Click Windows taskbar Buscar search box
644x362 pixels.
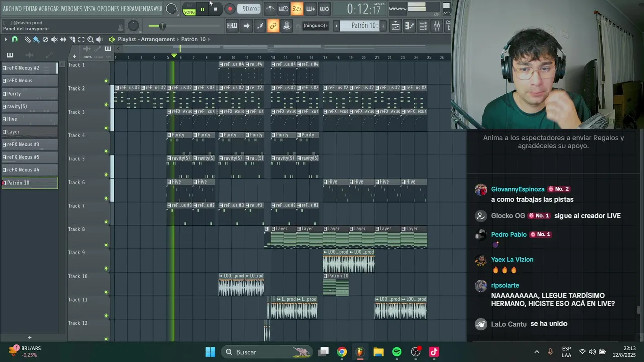267,352
